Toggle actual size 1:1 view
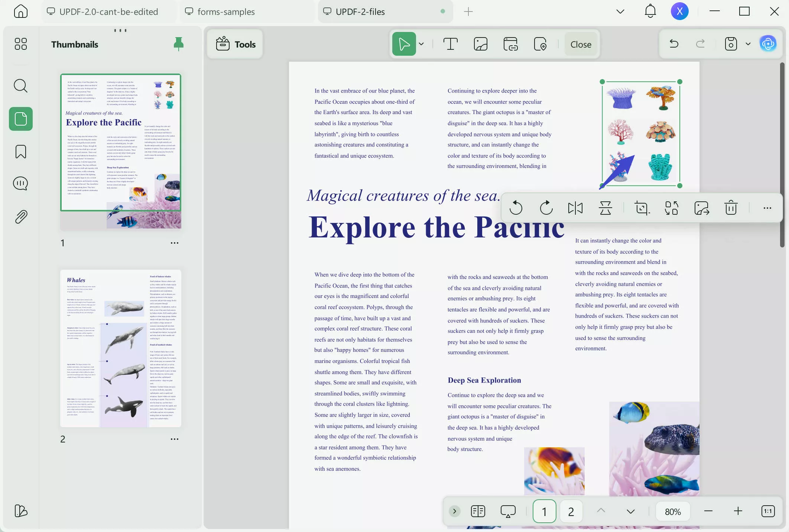The image size is (789, 532). pyautogui.click(x=768, y=512)
